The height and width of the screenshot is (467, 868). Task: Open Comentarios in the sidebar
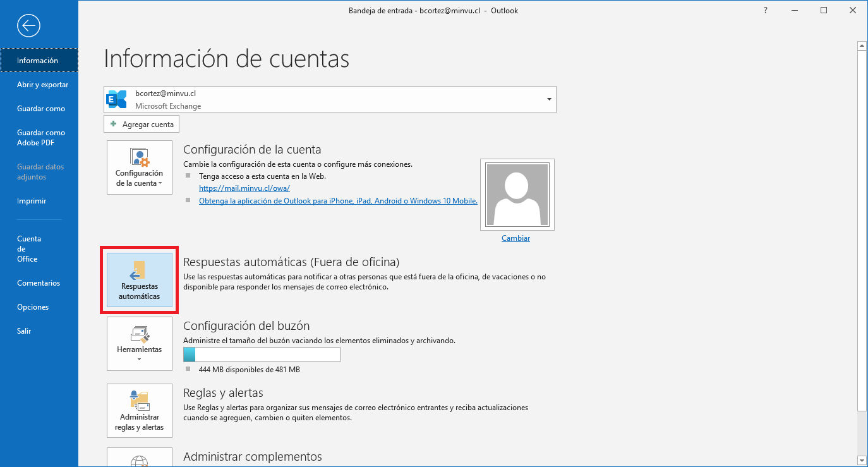click(x=39, y=283)
